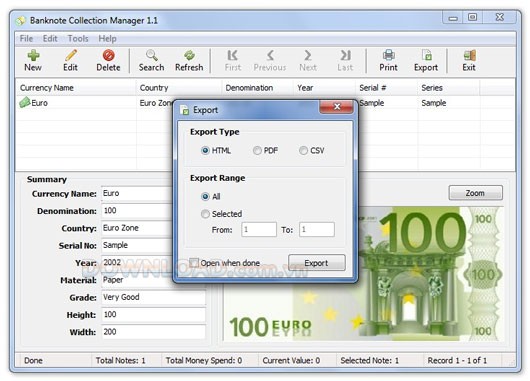Click Selected Note: 1 status entry
This screenshot has width=530, height=381.
369,360
